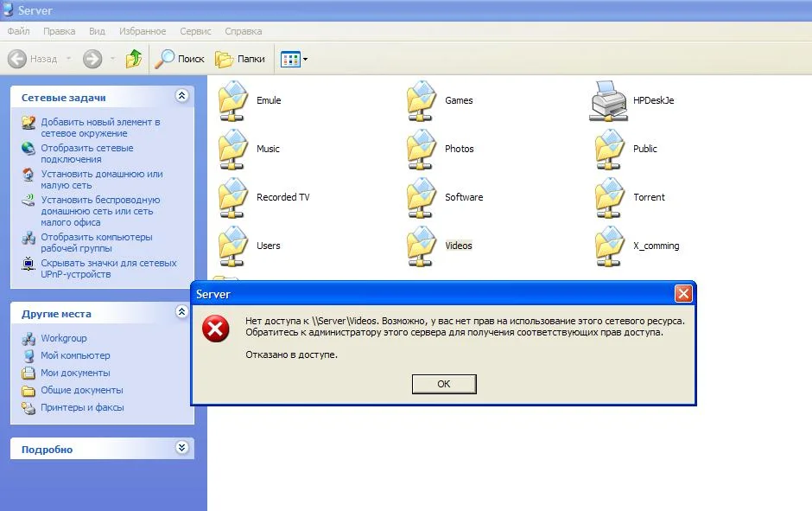Viewport: 812px width, 511px height.
Task: Expand the Подробно panel
Action: [x=181, y=448]
